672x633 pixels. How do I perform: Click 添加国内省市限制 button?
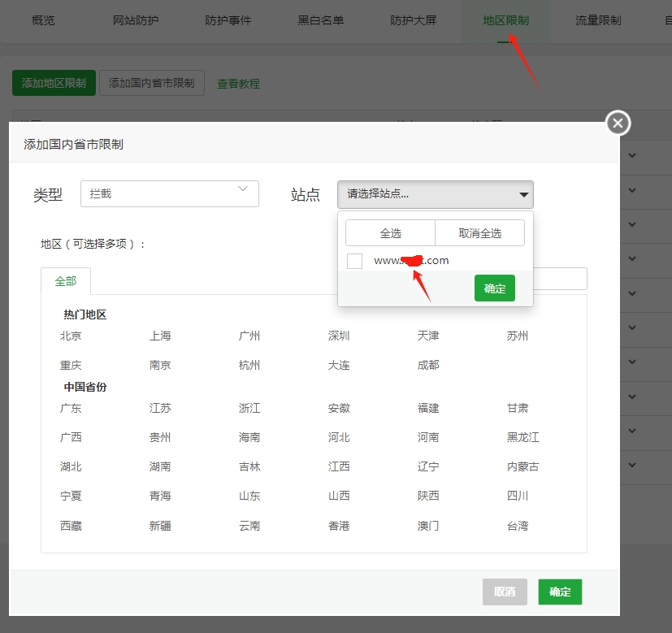[152, 83]
